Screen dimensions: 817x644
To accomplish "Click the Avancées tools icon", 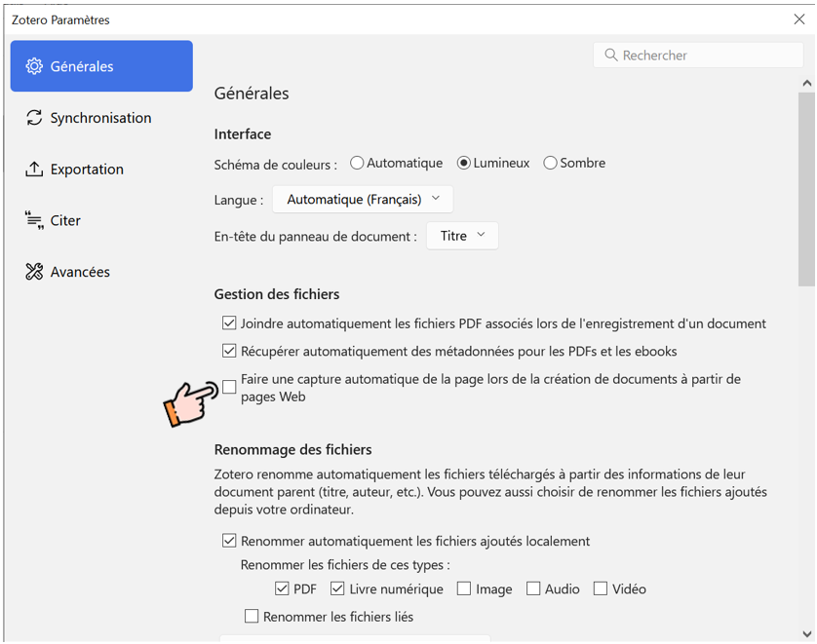I will [34, 272].
